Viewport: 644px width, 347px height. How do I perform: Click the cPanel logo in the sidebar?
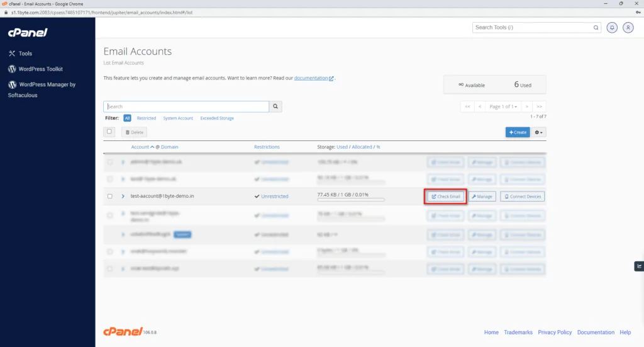click(x=28, y=33)
